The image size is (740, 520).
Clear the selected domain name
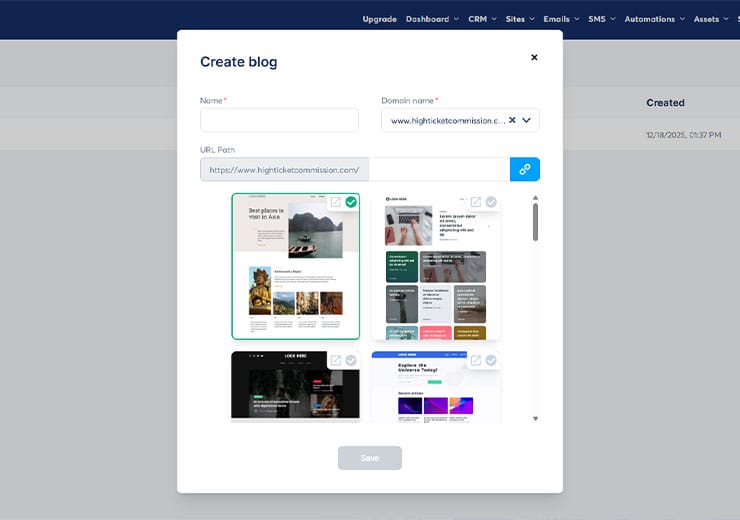click(x=512, y=120)
